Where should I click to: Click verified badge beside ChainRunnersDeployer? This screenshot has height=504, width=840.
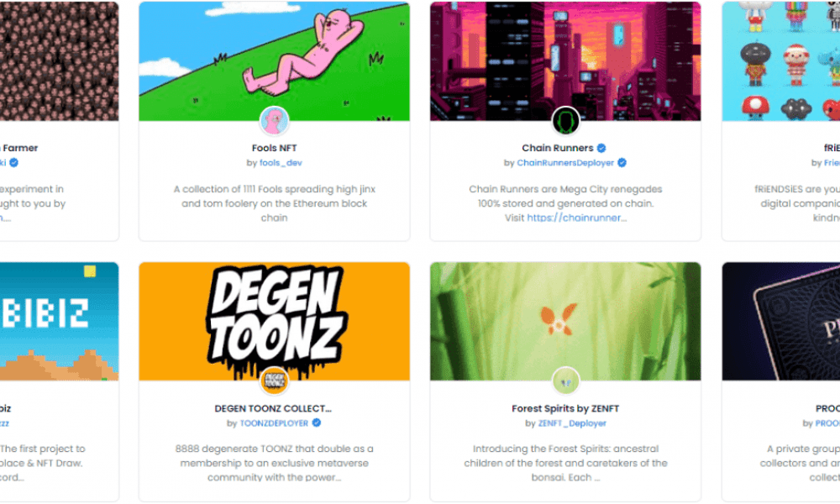coord(622,163)
